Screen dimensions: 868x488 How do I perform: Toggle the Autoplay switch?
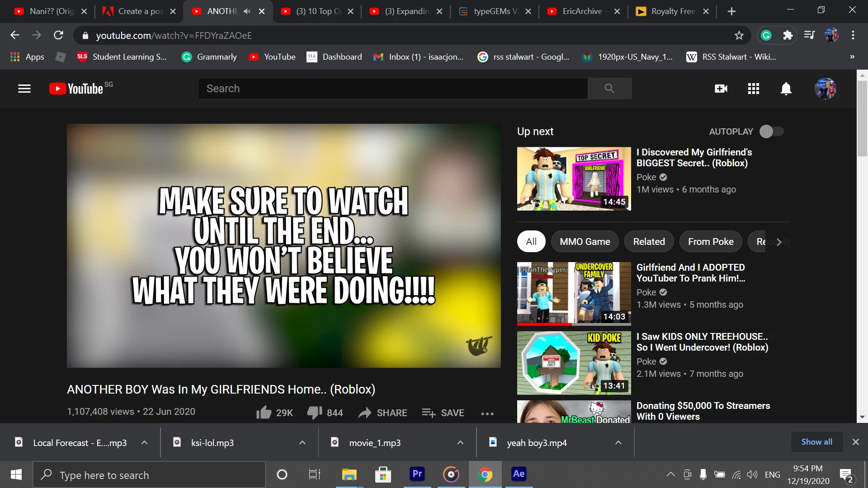tap(772, 131)
